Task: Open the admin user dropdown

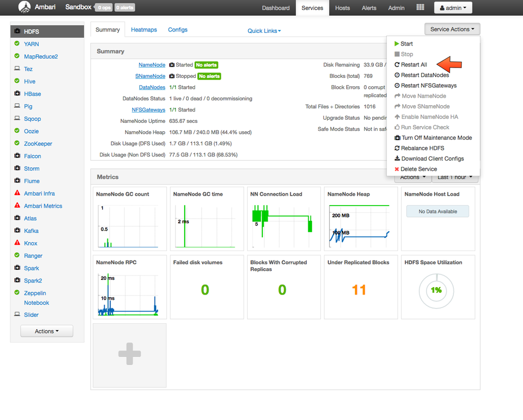Action: point(453,8)
